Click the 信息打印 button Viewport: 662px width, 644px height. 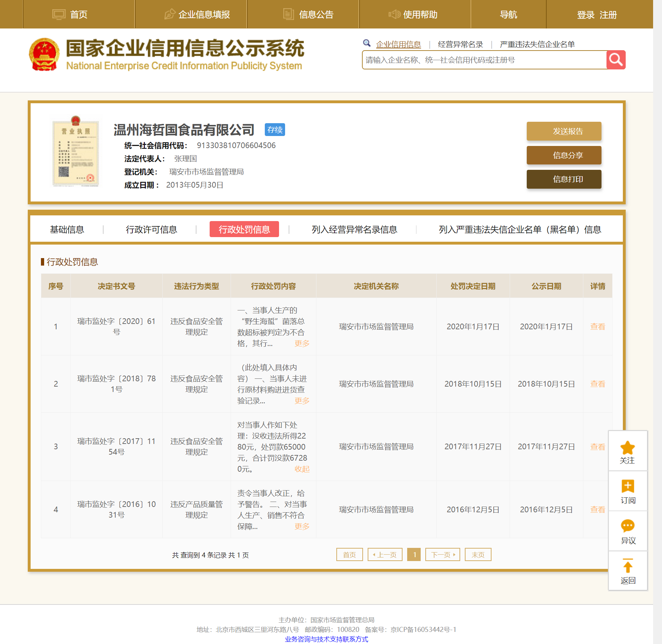pyautogui.click(x=564, y=179)
